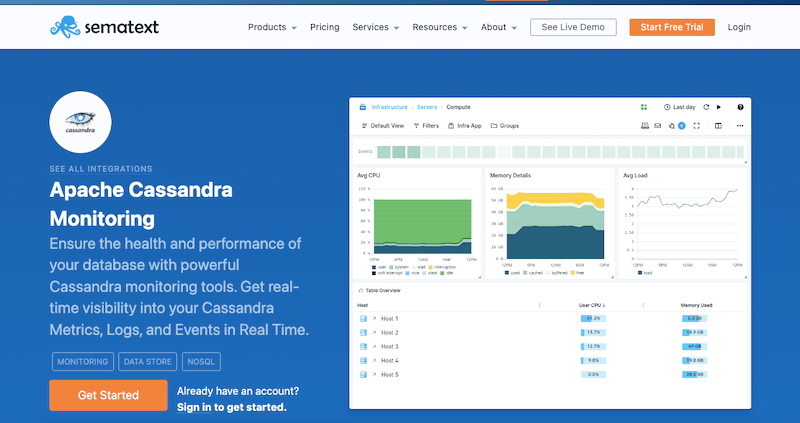The width and height of the screenshot is (800, 423).
Task: Open the Resources dropdown menu
Action: click(x=440, y=27)
